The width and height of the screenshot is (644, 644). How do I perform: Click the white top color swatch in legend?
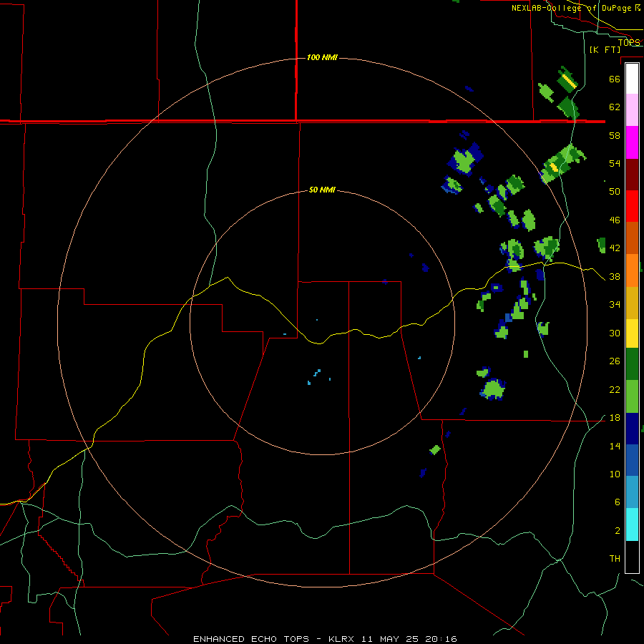pyautogui.click(x=632, y=79)
